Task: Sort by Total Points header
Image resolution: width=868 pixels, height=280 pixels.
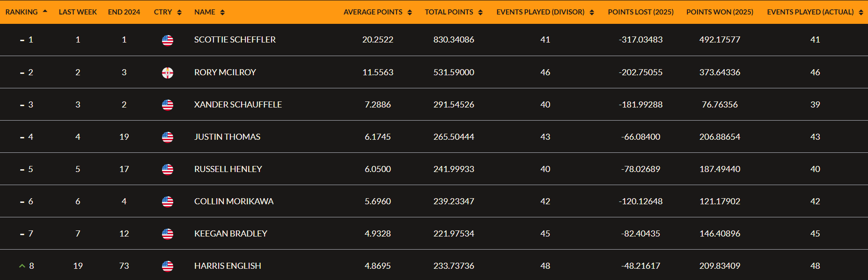Action: (453, 12)
